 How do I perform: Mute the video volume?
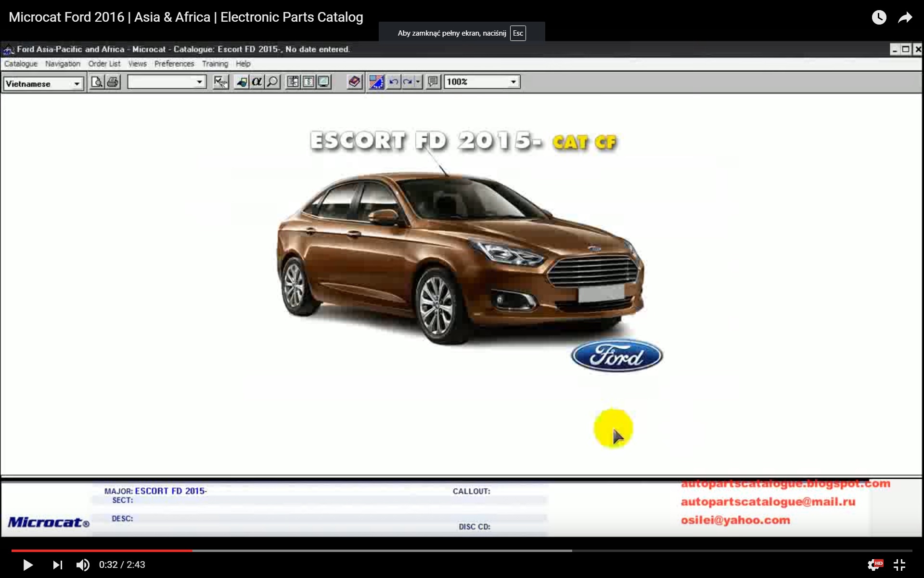click(83, 565)
